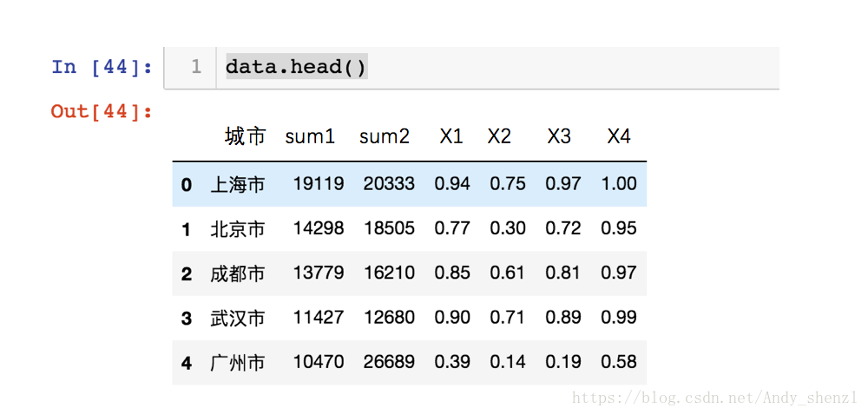Click X1 value 0.39 for 广州市
The height and width of the screenshot is (415, 868).
[452, 362]
